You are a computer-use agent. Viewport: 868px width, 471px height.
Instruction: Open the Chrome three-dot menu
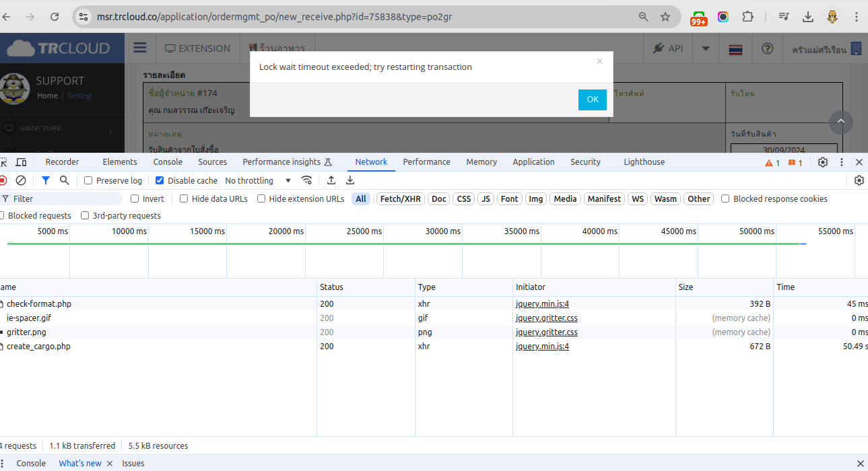[x=857, y=17]
